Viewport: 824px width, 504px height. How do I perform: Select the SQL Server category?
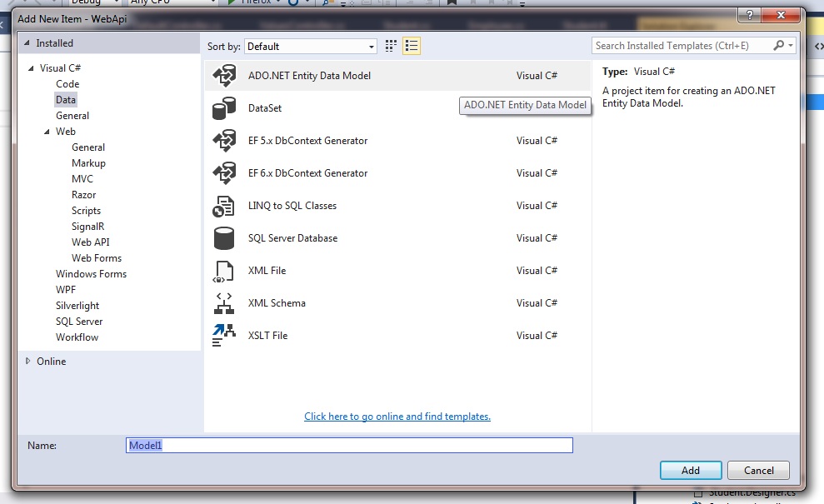(x=79, y=321)
